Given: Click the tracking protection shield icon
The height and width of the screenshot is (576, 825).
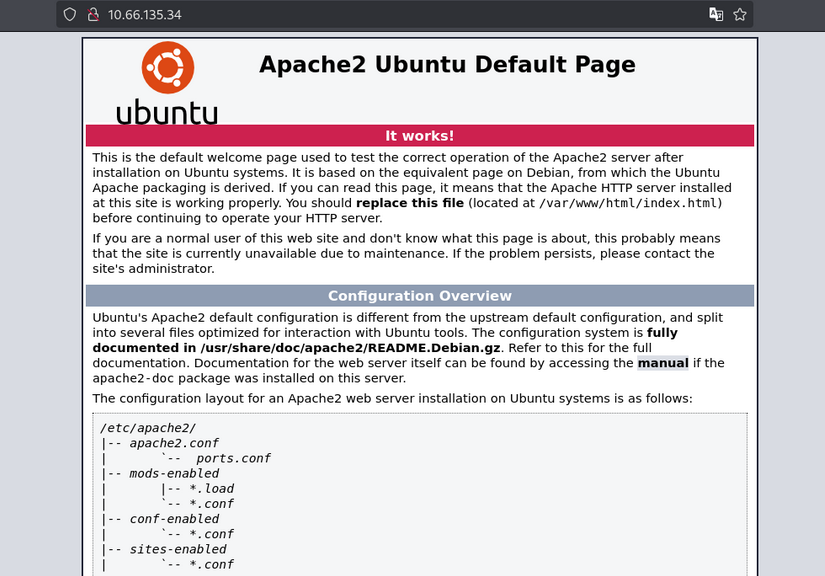Looking at the screenshot, I should [69, 15].
